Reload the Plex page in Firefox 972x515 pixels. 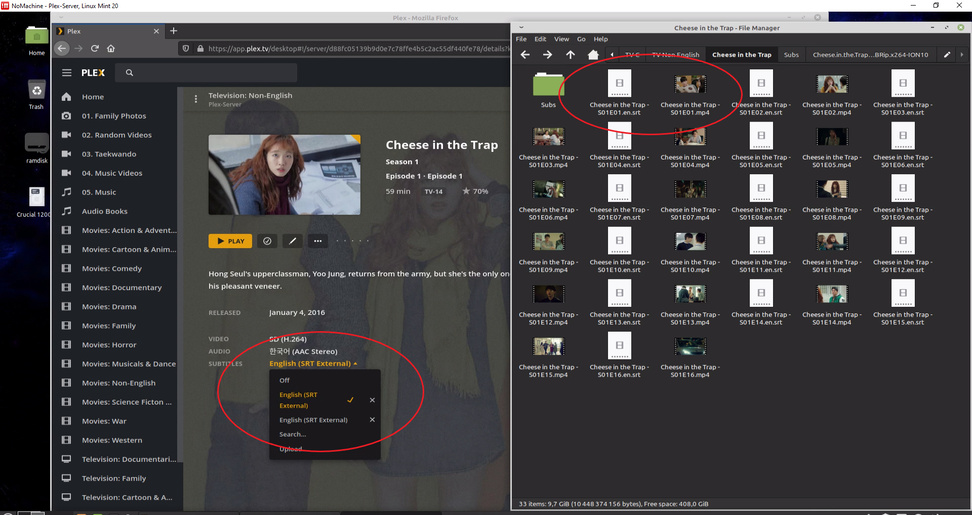pos(95,48)
